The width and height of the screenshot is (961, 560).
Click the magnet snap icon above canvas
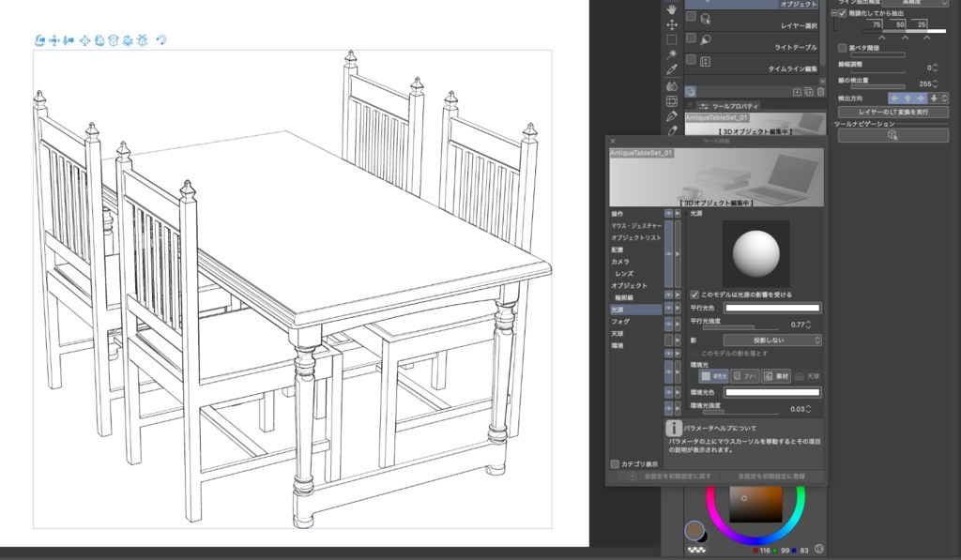coord(161,40)
